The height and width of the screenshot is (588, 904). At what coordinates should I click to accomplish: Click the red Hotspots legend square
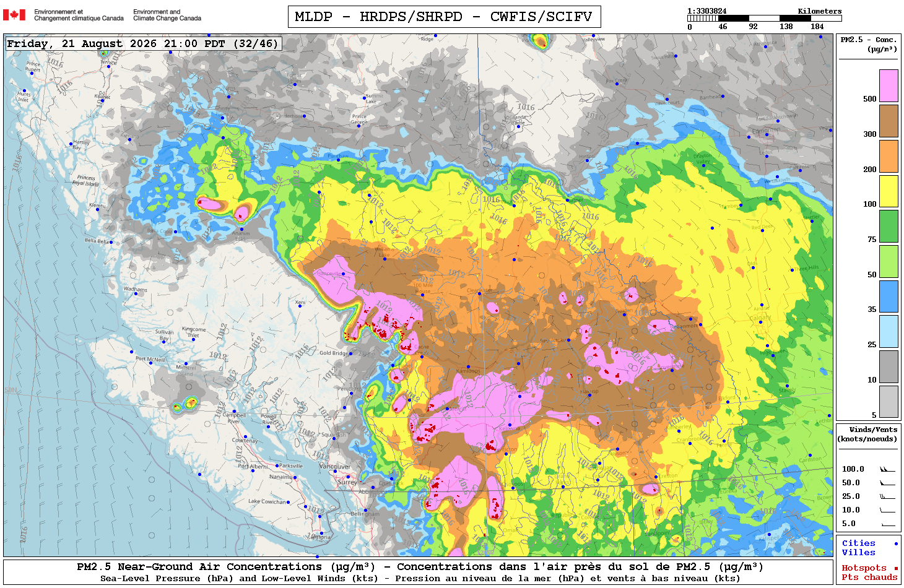[x=895, y=568]
